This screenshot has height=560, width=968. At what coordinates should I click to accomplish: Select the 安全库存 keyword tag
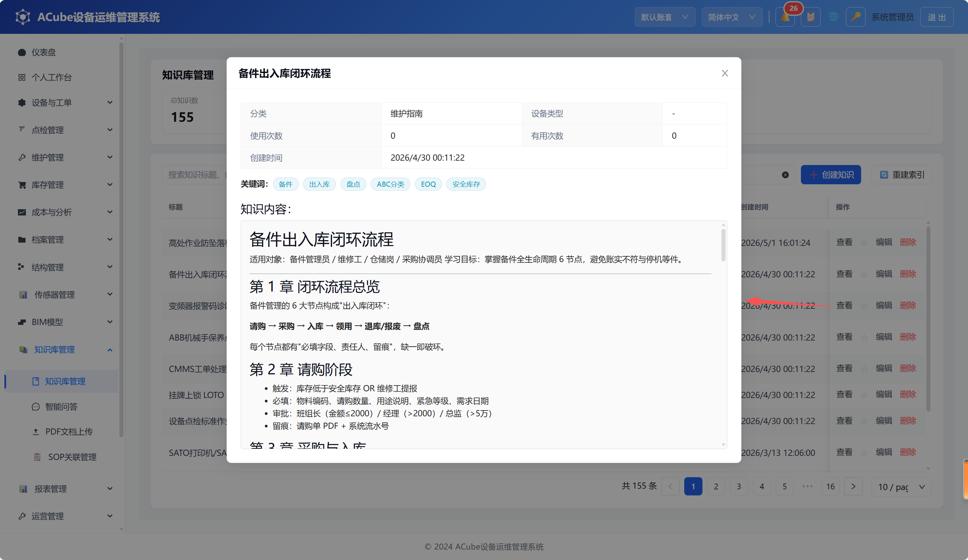click(466, 184)
